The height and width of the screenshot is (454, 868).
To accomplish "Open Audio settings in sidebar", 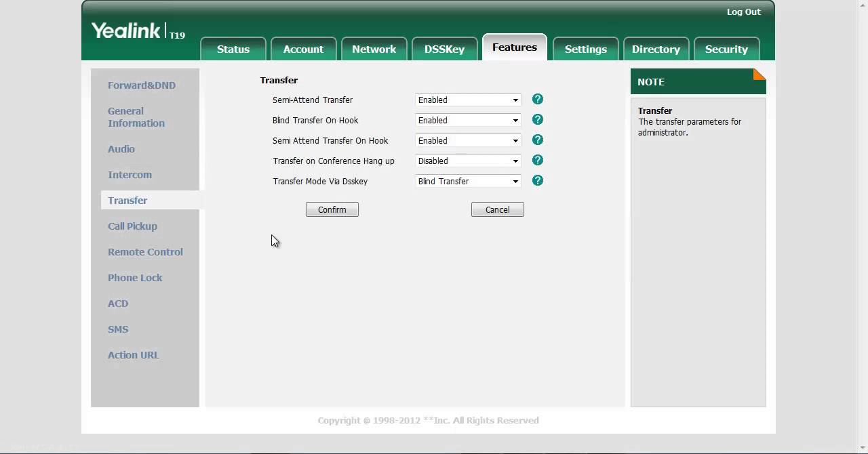I will point(121,149).
